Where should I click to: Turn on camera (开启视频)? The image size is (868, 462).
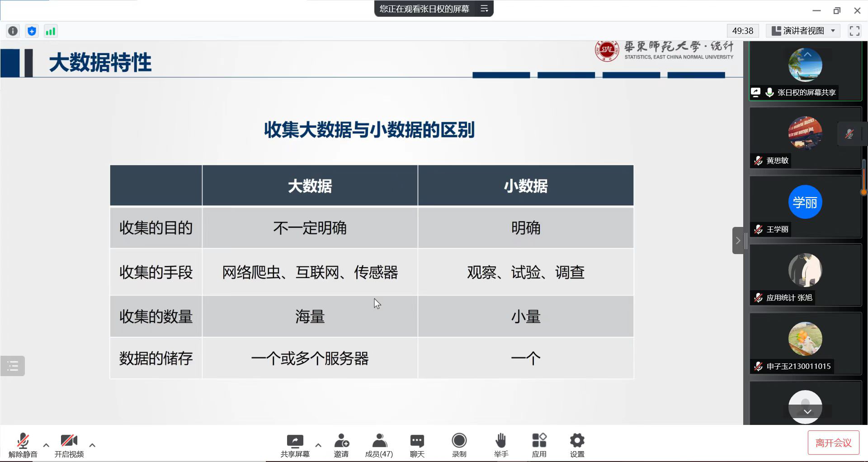pyautogui.click(x=69, y=445)
